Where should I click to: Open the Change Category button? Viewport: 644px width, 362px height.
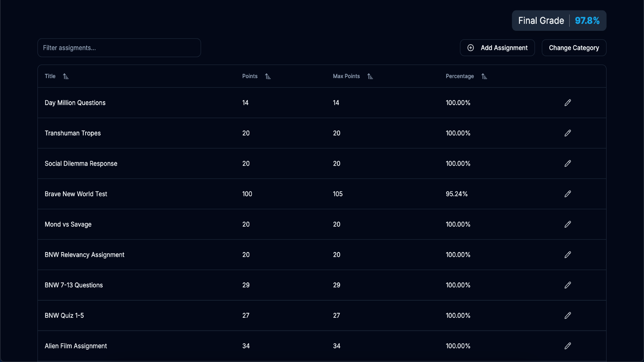click(x=574, y=48)
